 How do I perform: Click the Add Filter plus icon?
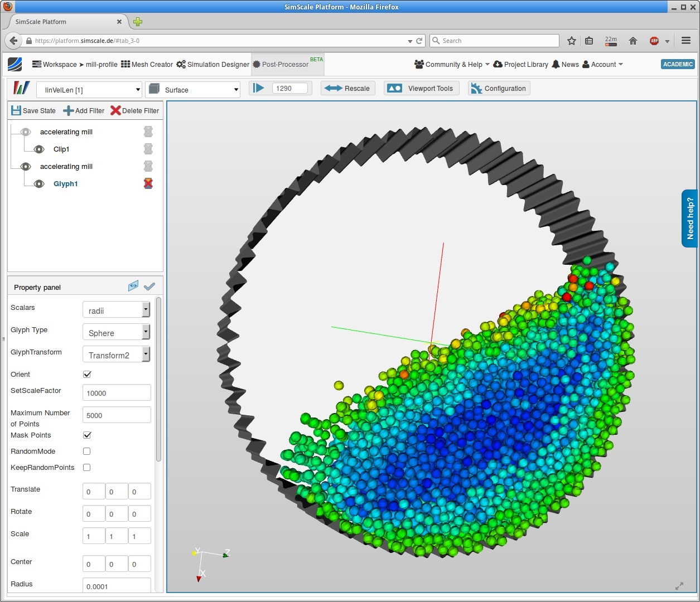(x=68, y=110)
